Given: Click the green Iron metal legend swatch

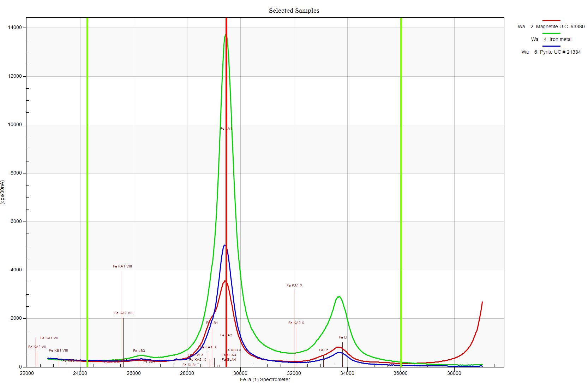Looking at the screenshot, I should tap(551, 34).
